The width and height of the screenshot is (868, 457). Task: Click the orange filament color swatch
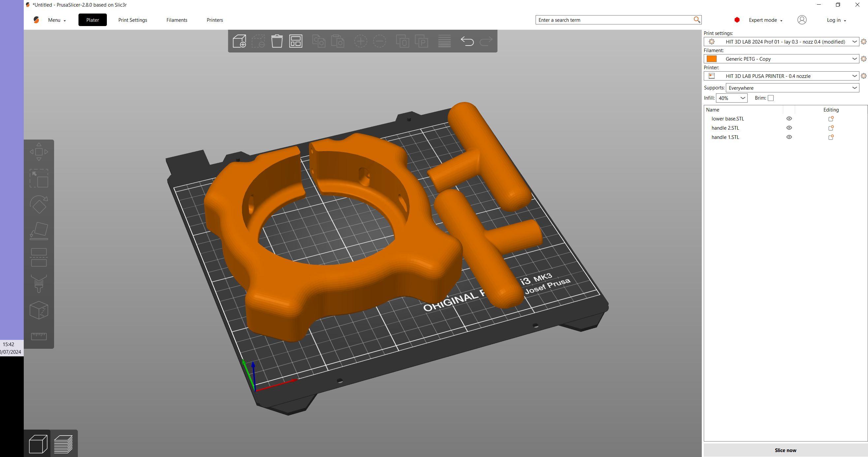coord(711,59)
